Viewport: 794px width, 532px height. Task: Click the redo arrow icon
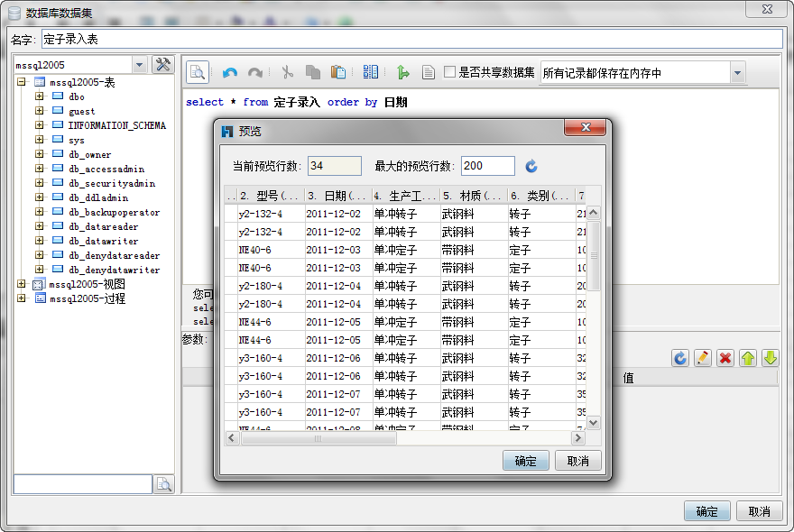tap(255, 72)
